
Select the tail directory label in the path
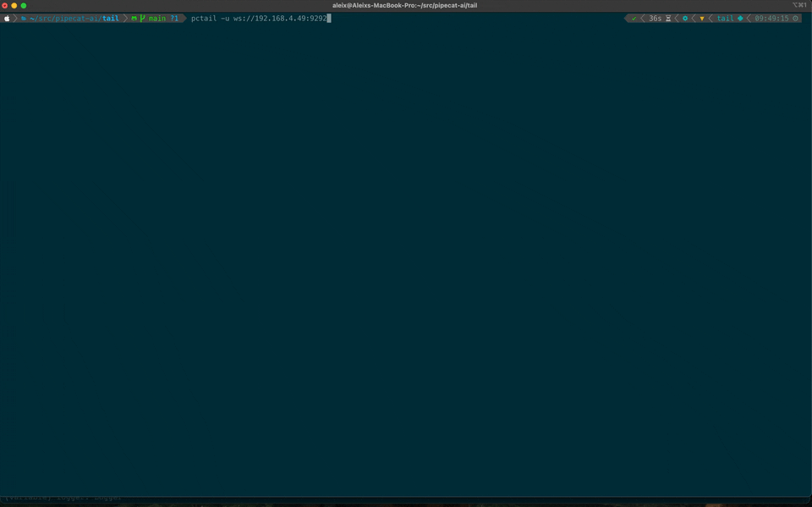(x=111, y=18)
